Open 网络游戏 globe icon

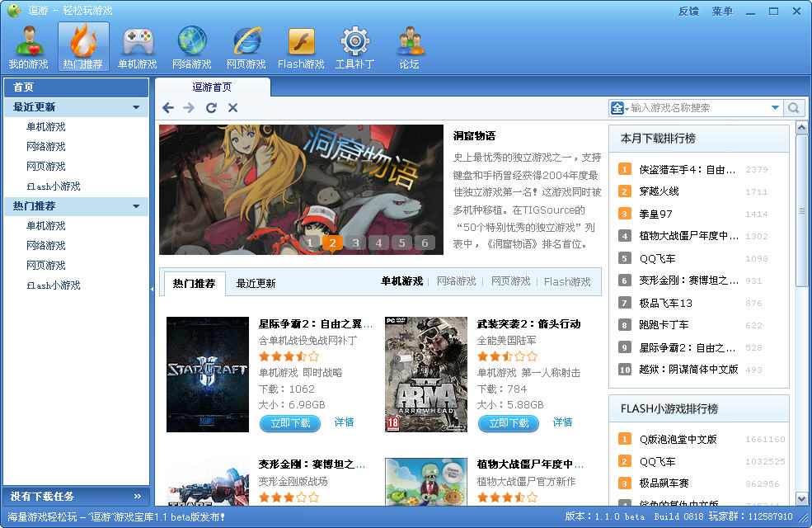point(192,47)
